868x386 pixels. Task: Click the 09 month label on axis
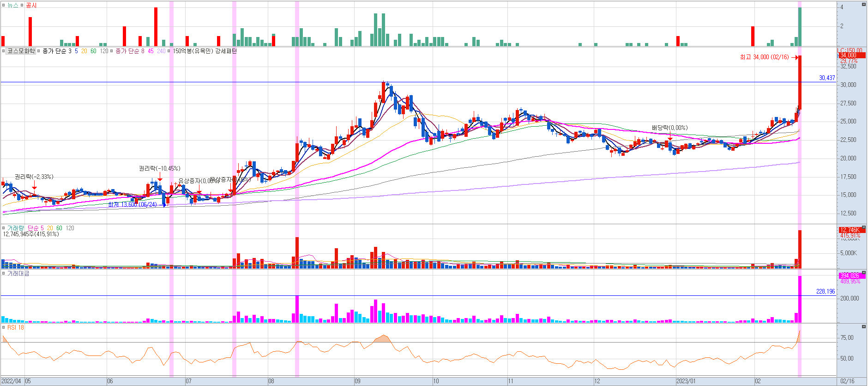(x=358, y=381)
